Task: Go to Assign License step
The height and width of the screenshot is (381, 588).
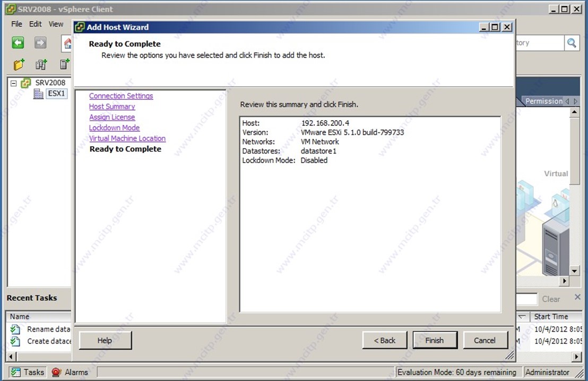Action: point(112,117)
